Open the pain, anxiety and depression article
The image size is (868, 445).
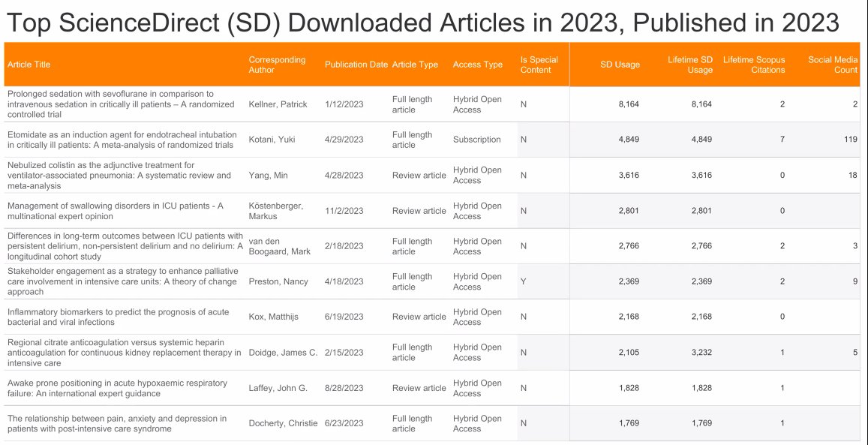[117, 423]
